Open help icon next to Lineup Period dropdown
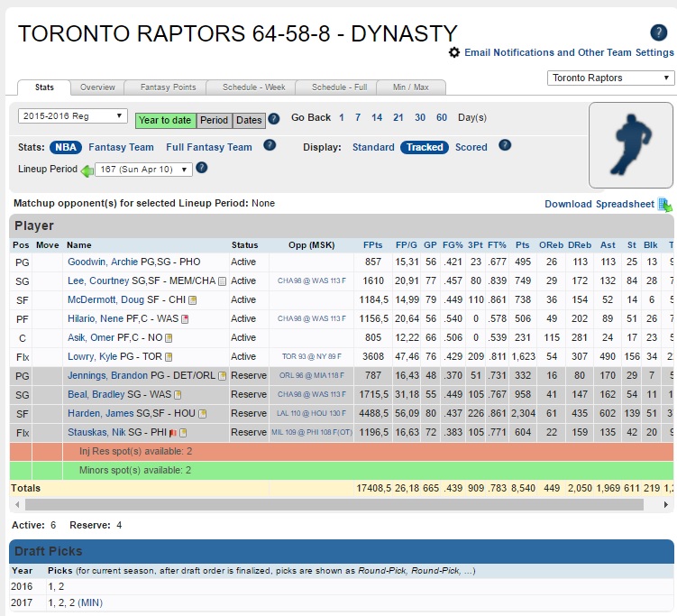Image resolution: width=677 pixels, height=616 pixels. click(x=202, y=168)
